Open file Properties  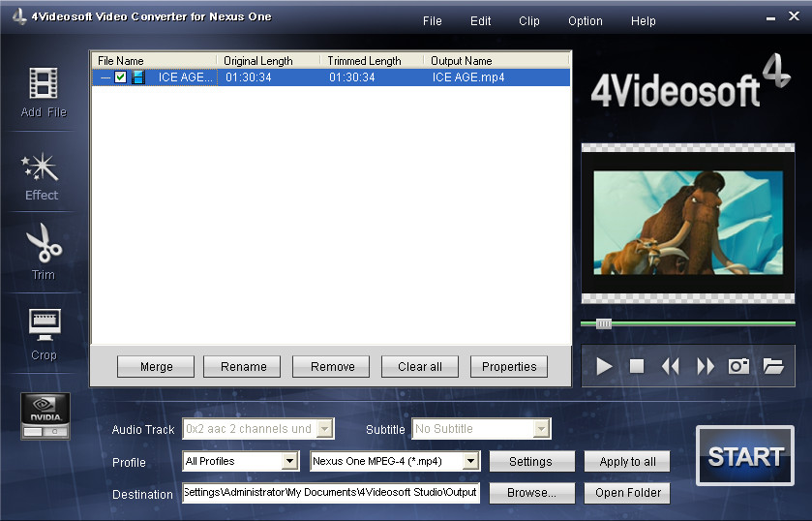coord(509,366)
